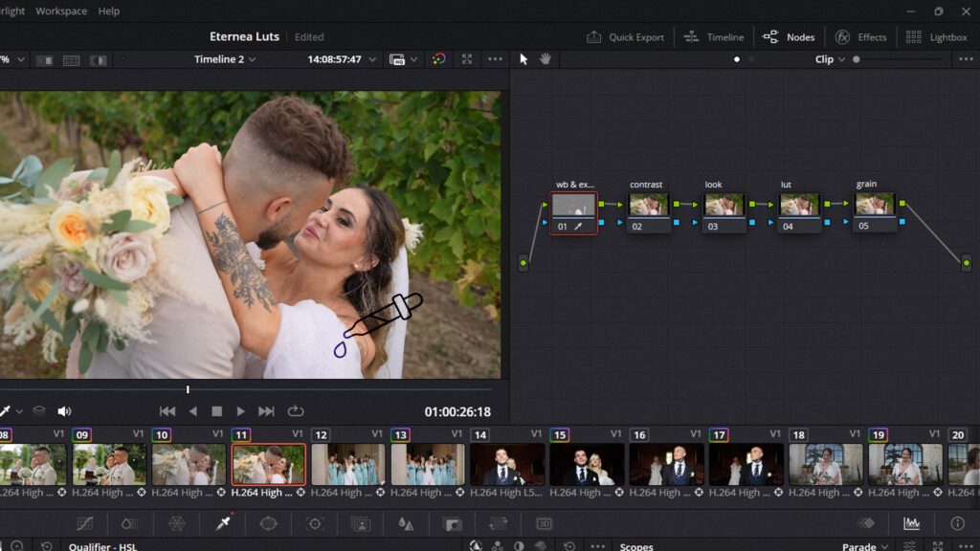The image size is (980, 551).
Task: Select the grain node 05
Action: point(874,212)
